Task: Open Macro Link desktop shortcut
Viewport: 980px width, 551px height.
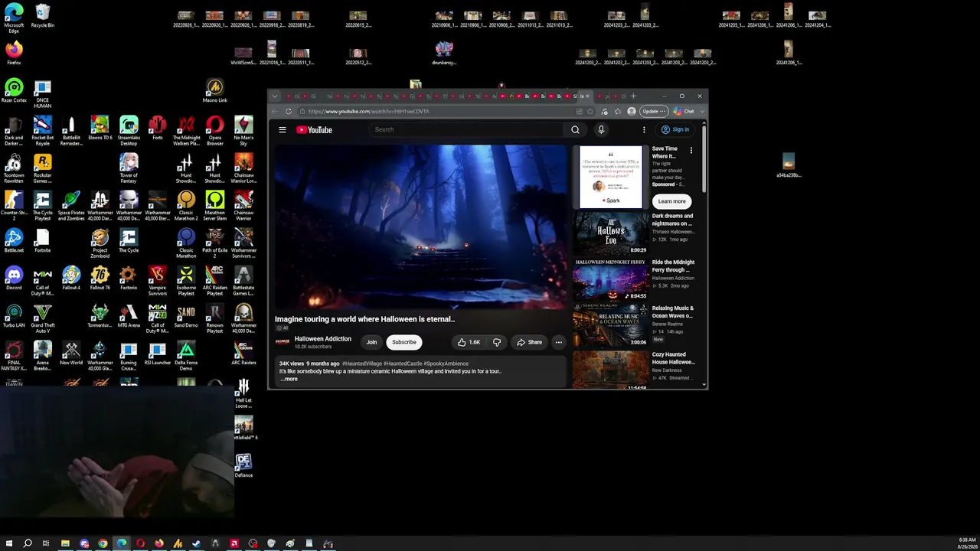Action: pos(215,91)
